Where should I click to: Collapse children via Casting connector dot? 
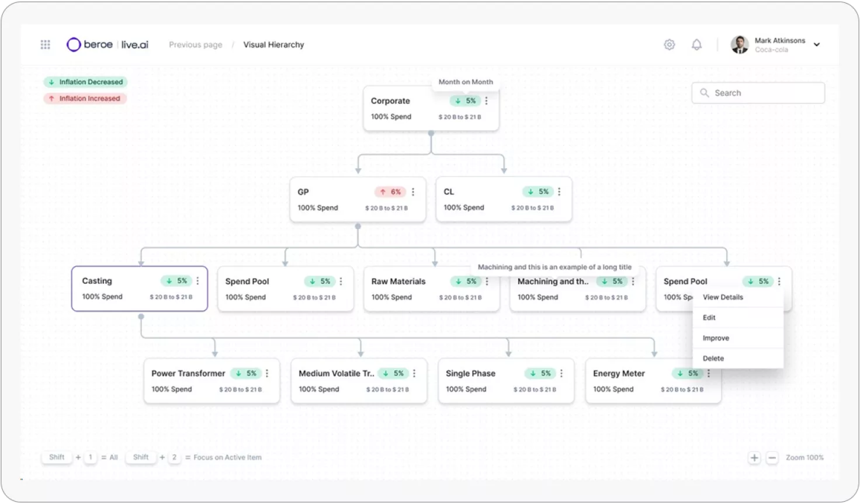[141, 317]
